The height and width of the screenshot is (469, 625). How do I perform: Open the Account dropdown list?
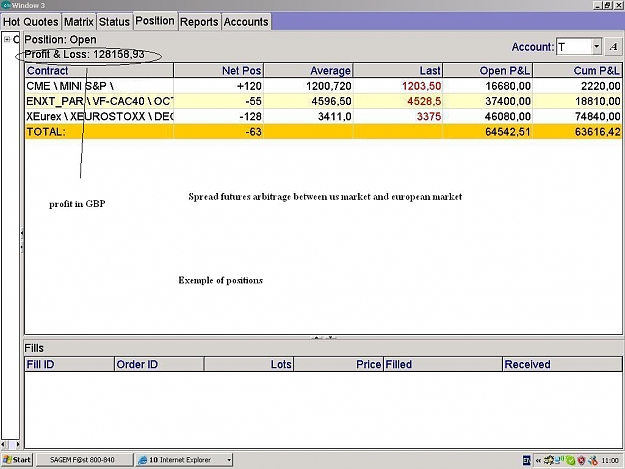596,47
